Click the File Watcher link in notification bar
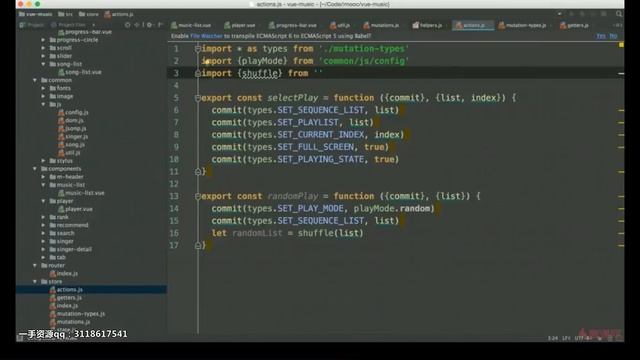 [206, 36]
